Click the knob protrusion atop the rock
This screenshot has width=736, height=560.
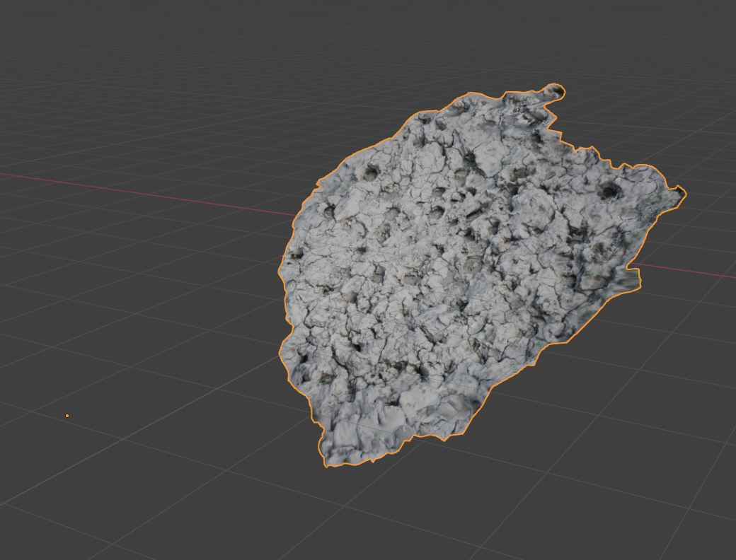(554, 91)
